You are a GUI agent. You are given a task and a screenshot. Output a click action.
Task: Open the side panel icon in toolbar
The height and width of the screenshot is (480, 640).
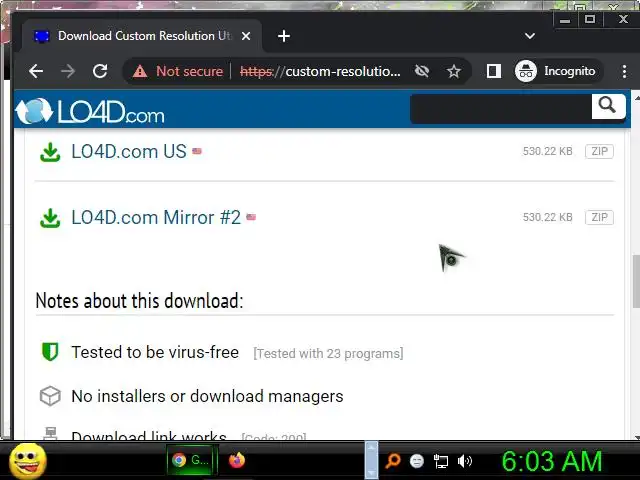(x=493, y=71)
